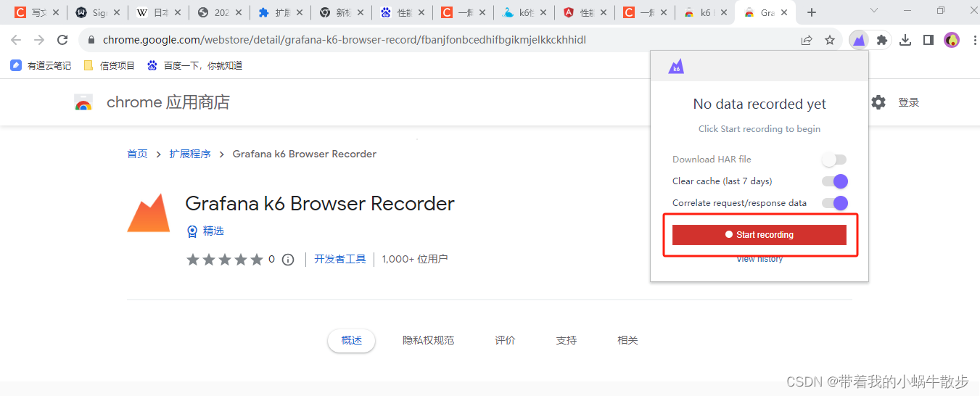Go forward to the next page
The image size is (980, 396).
[x=39, y=41]
